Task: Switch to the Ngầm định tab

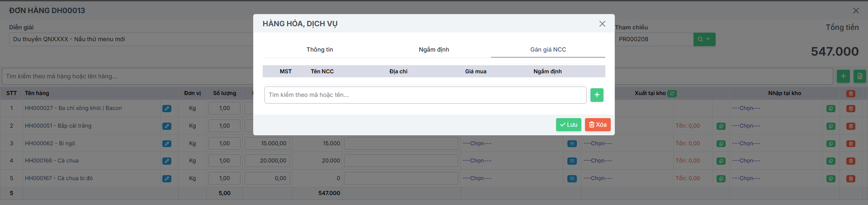Action: [434, 50]
